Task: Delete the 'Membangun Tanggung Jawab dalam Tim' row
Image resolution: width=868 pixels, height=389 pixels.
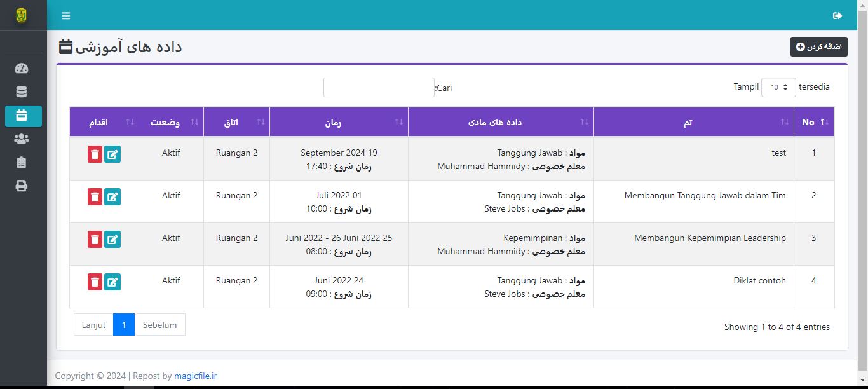Action: coord(95,197)
